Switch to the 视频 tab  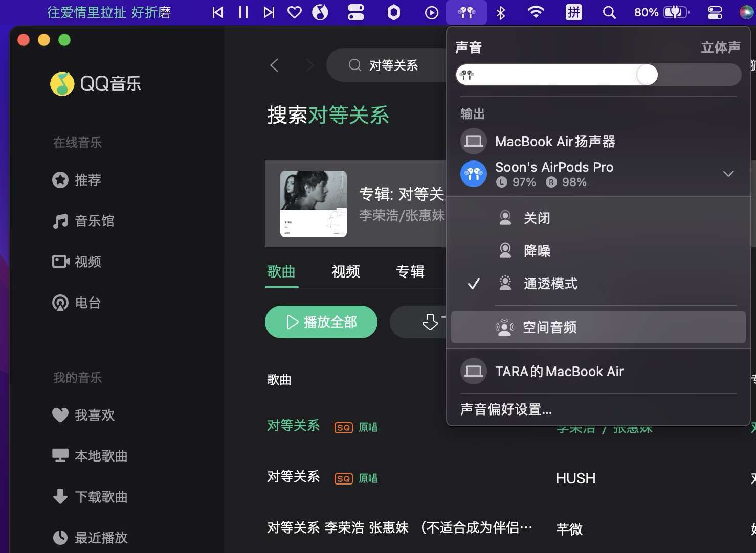click(346, 271)
